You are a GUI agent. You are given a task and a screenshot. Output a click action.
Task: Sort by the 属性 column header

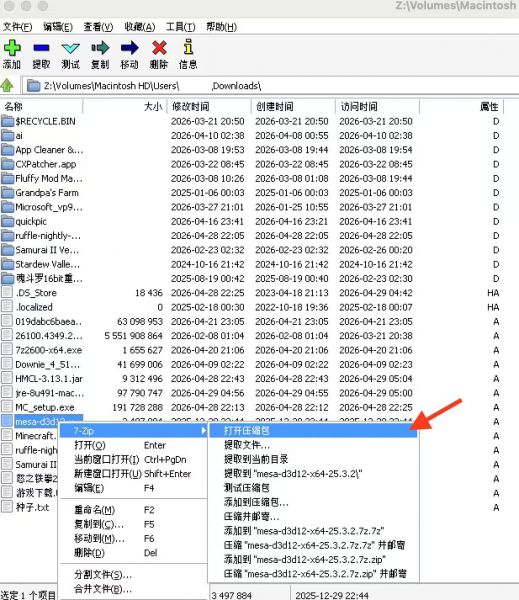point(462,106)
